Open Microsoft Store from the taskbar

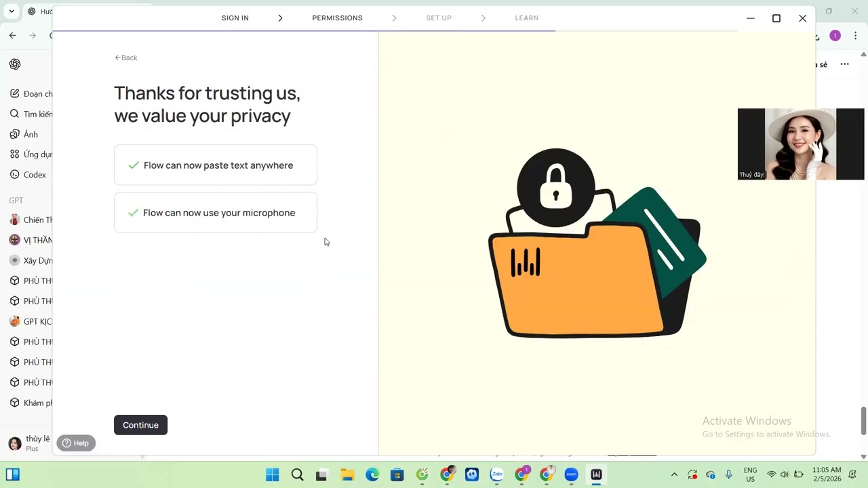tap(397, 474)
